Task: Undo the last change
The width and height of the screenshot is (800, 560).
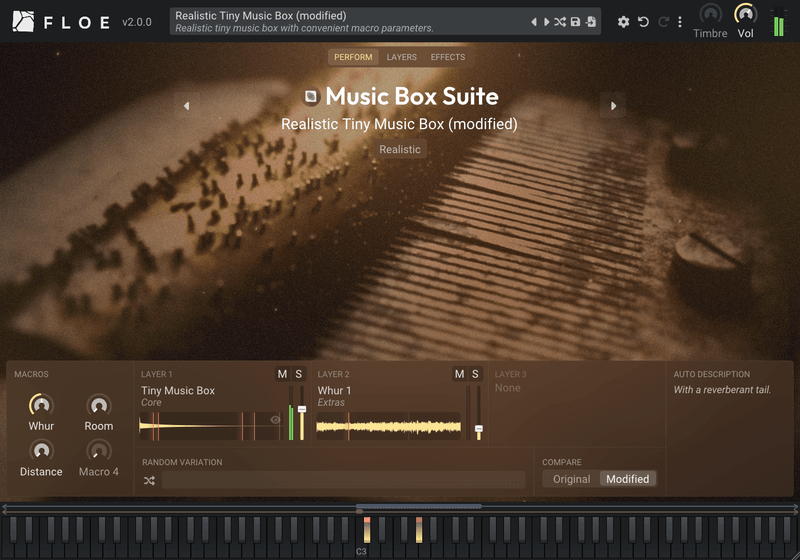Action: coord(643,22)
